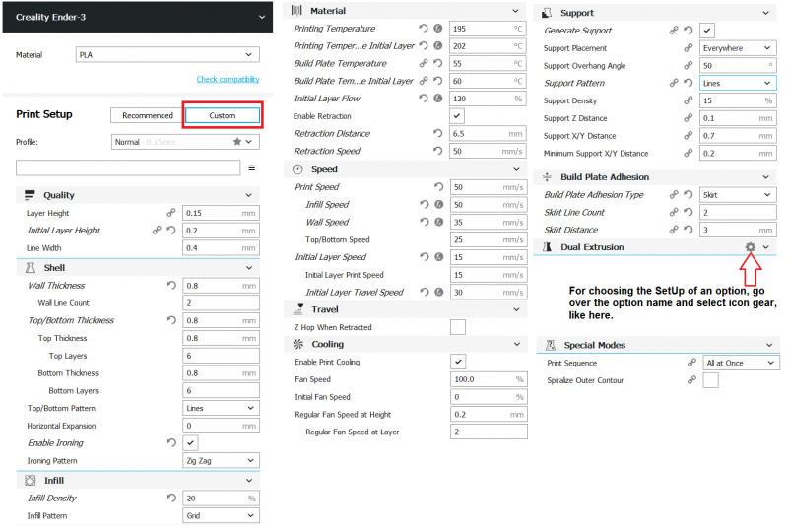Revert the Retraction Distance value

pos(437,134)
